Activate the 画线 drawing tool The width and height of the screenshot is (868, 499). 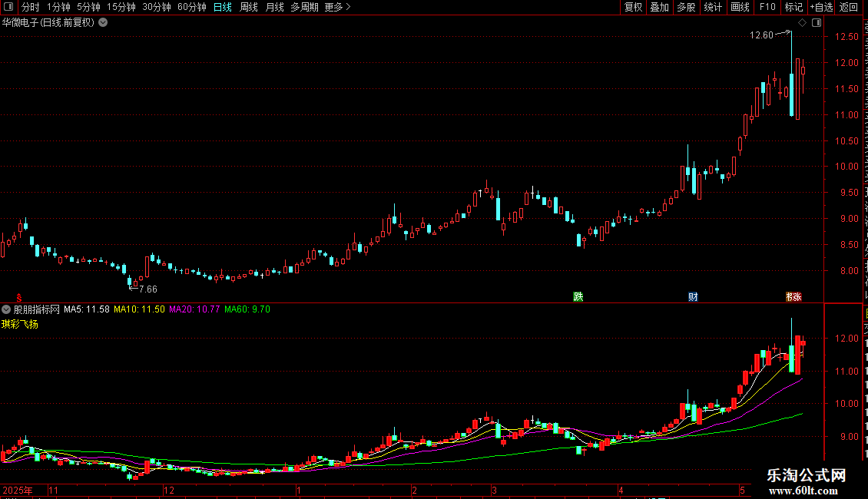[740, 7]
